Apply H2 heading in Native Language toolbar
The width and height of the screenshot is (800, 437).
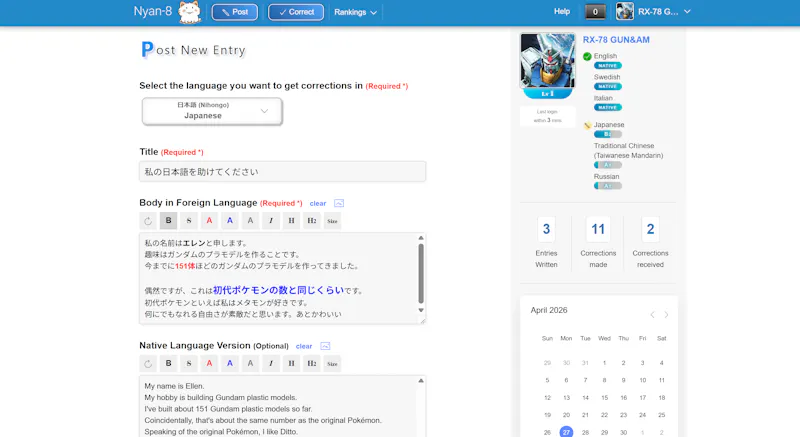312,364
